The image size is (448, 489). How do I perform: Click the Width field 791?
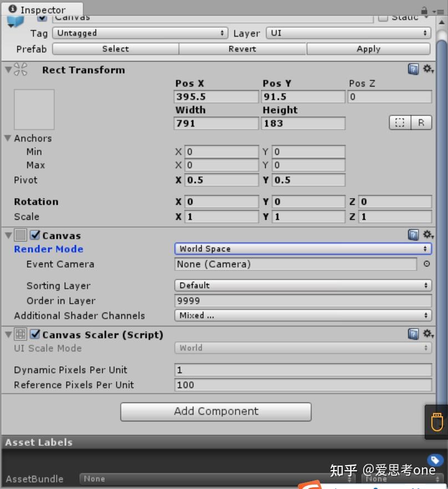point(216,123)
